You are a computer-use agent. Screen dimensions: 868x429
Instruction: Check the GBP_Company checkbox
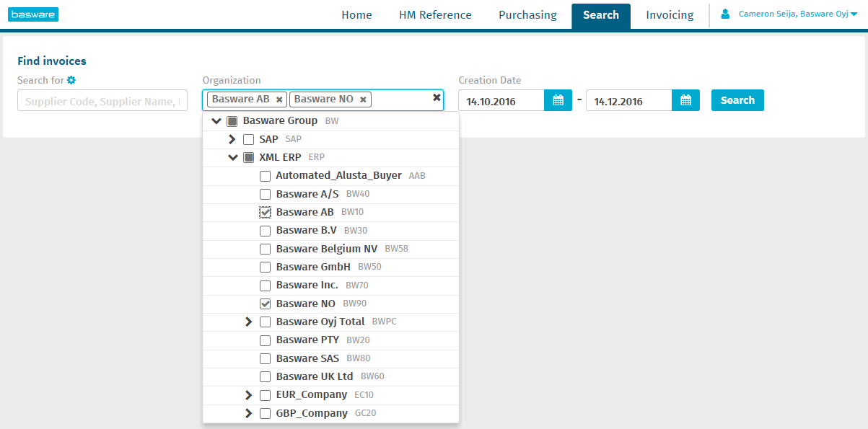tap(265, 413)
